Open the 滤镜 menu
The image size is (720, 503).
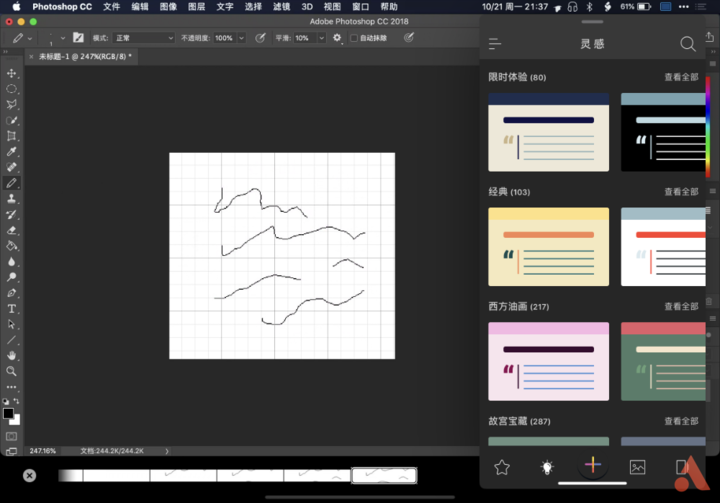click(x=281, y=7)
